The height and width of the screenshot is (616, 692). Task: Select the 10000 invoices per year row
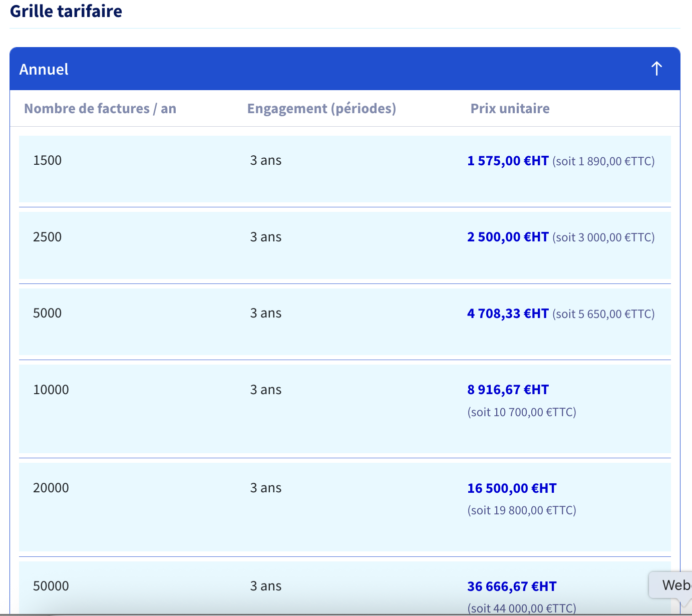coord(345,409)
